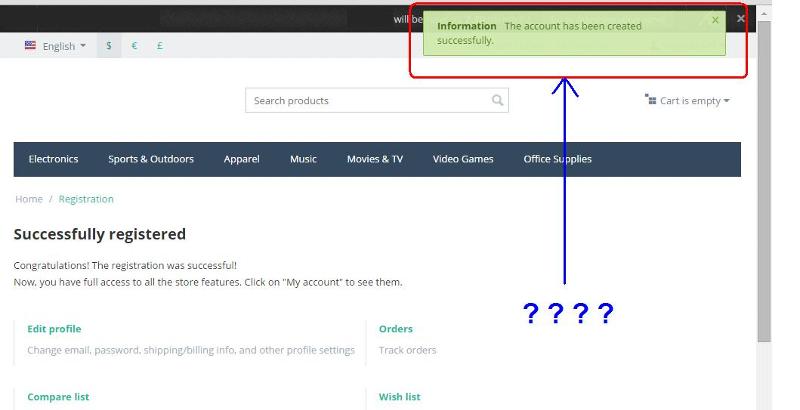Dismiss the dark top banner

pos(741,18)
